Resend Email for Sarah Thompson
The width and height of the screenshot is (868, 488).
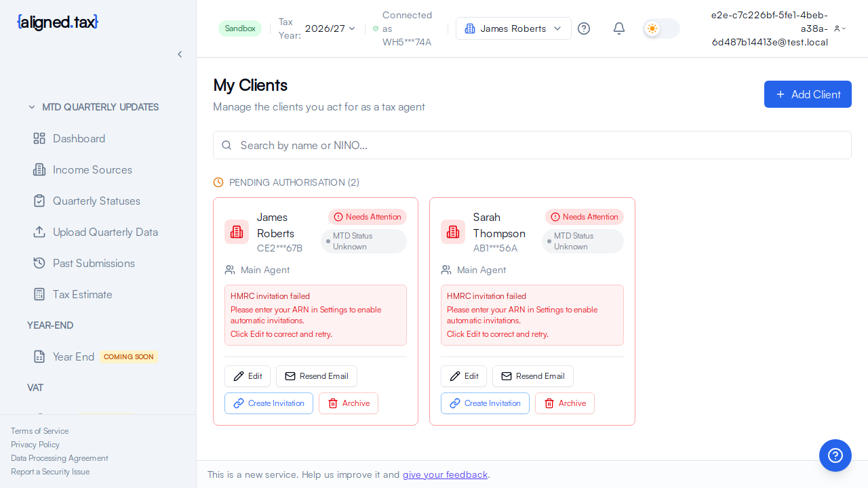532,376
